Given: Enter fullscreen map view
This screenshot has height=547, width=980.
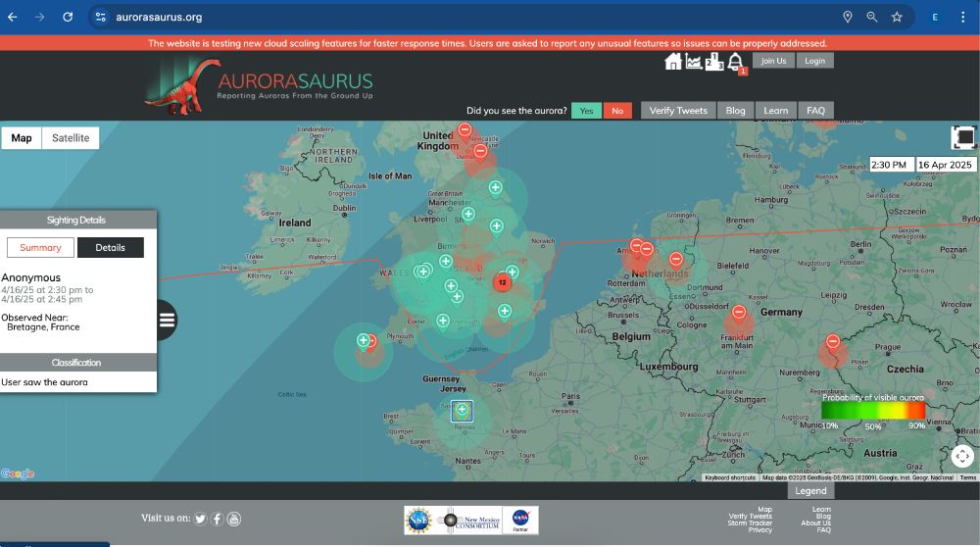Looking at the screenshot, I should point(963,137).
